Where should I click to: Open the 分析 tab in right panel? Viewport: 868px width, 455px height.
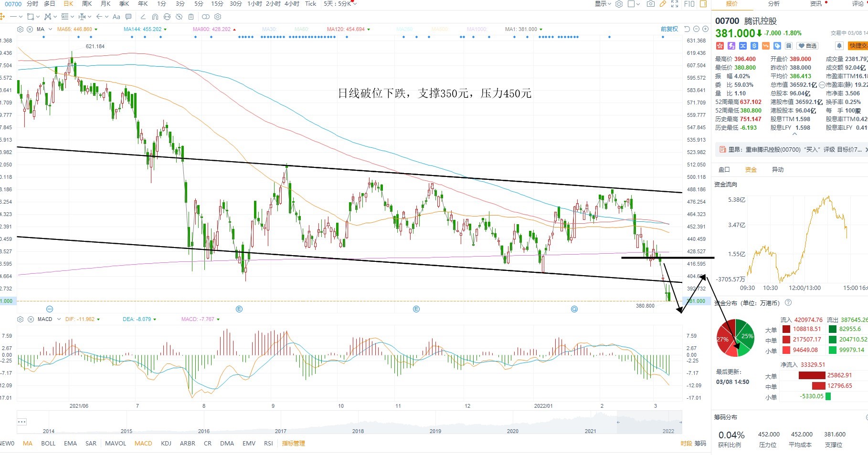tap(774, 4)
